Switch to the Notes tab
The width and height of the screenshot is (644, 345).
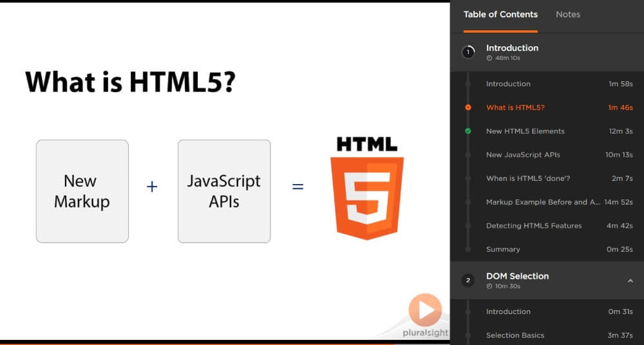point(568,14)
